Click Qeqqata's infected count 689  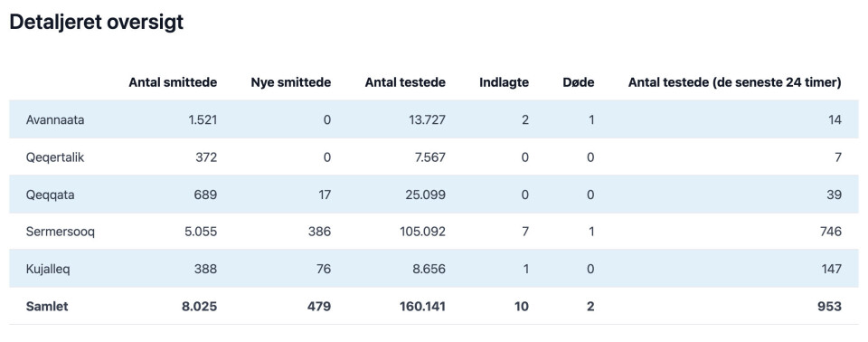206,195
